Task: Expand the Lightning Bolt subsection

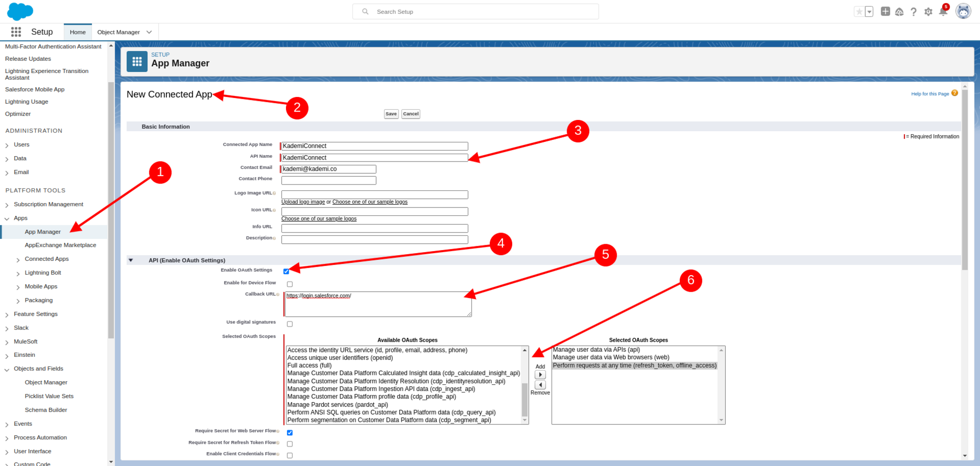Action: pos(18,273)
